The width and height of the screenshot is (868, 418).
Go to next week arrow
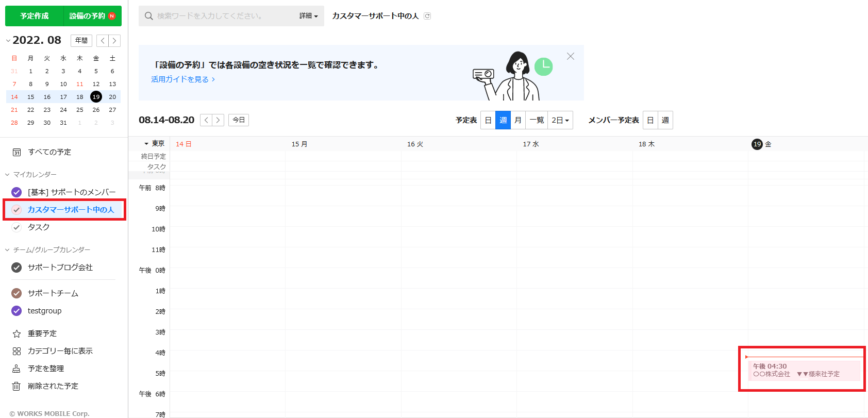218,120
